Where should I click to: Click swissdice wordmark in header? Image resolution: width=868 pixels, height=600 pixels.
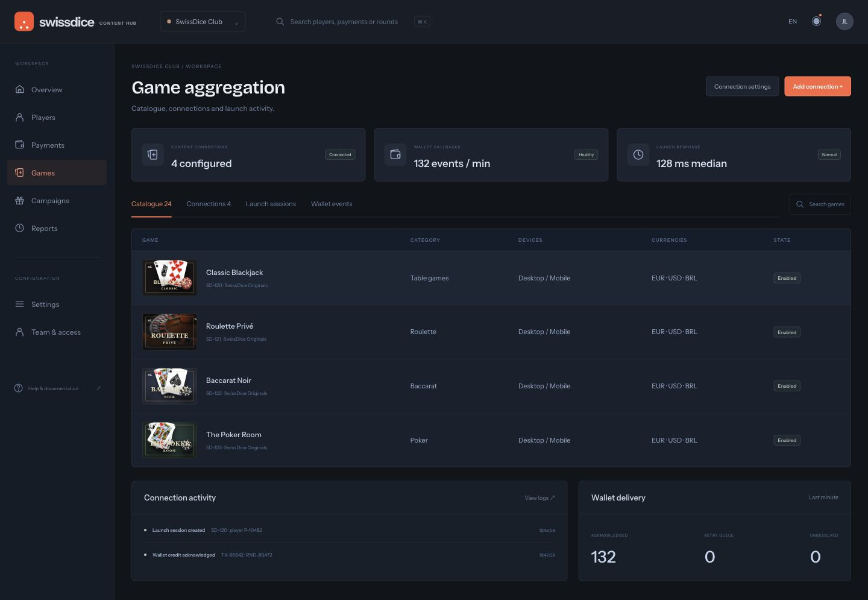tap(66, 22)
